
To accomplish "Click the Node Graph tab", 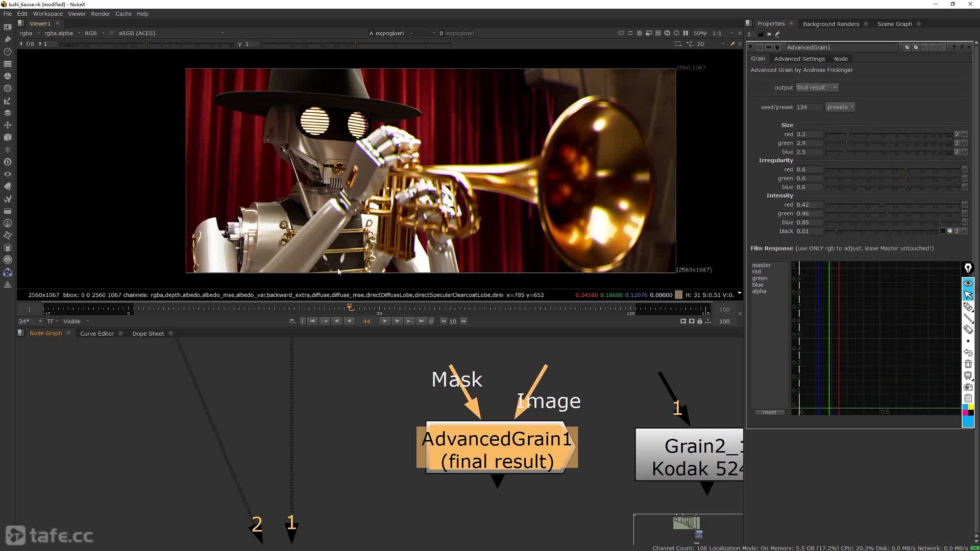I will pos(45,333).
